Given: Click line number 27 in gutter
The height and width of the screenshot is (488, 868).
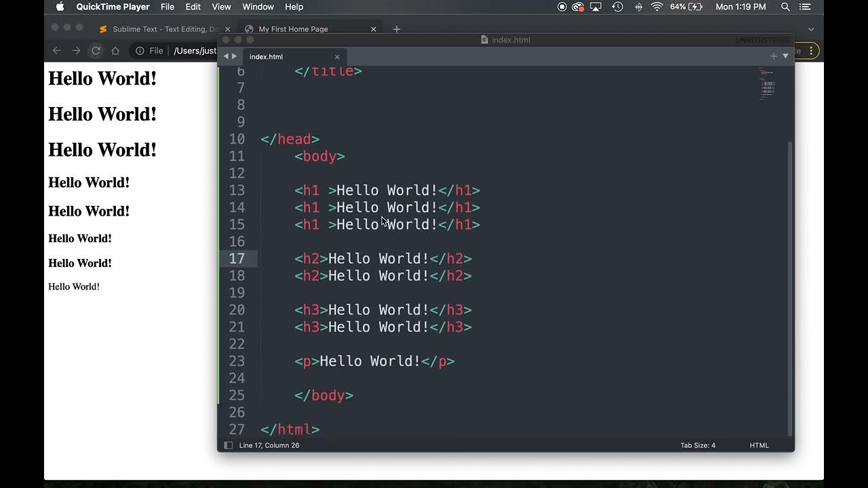Looking at the screenshot, I should click(237, 430).
